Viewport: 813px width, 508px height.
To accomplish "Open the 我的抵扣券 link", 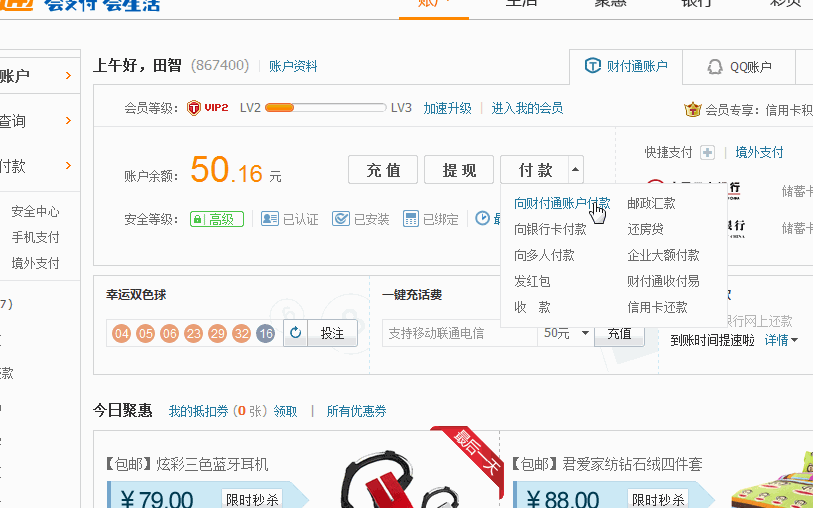I will pos(199,411).
